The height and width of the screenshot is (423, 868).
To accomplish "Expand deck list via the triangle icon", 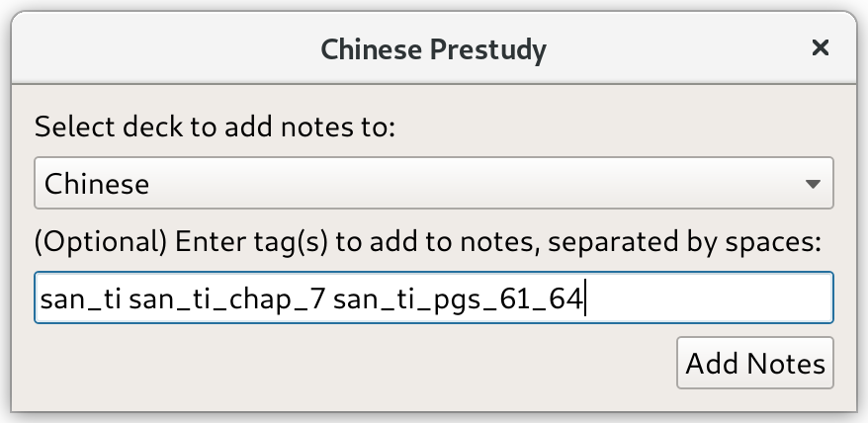I will click(813, 184).
